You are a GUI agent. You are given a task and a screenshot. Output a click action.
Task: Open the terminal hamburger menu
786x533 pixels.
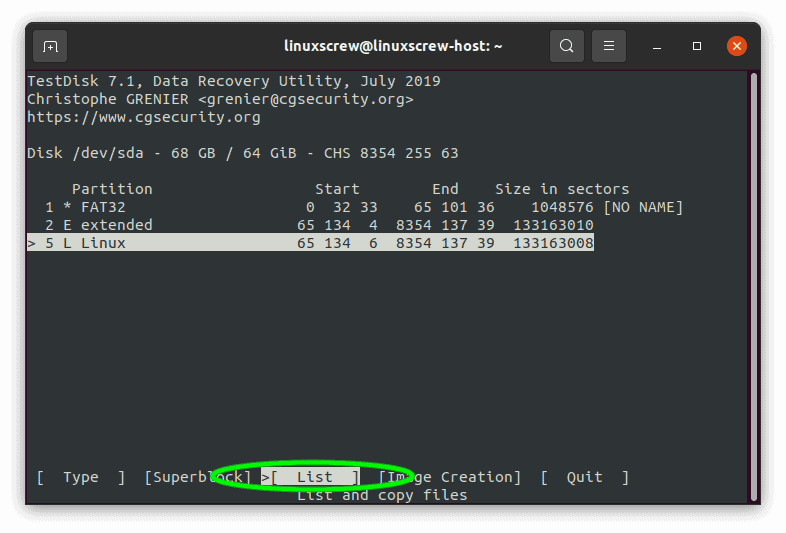609,46
